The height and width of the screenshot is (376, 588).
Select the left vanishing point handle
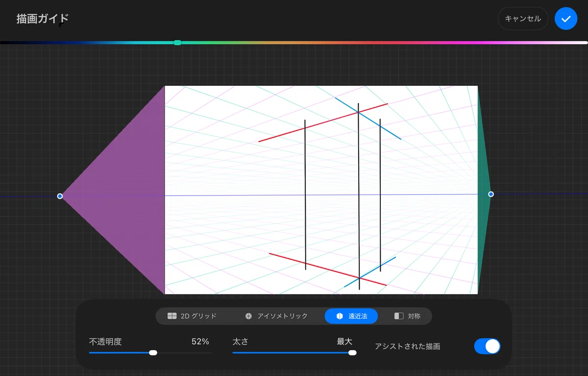(x=60, y=196)
